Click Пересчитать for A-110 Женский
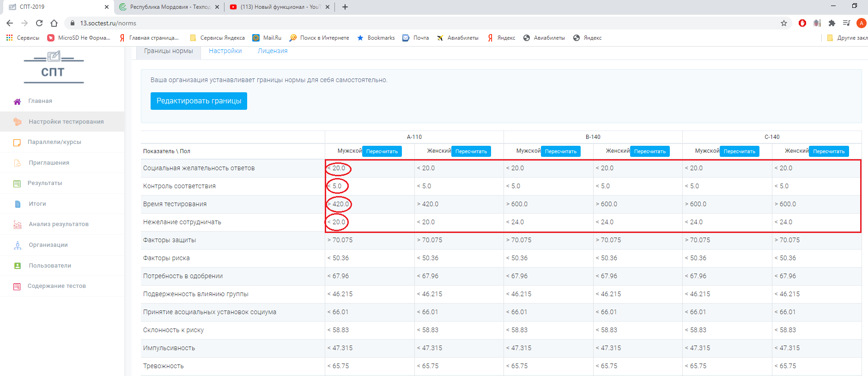The width and height of the screenshot is (868, 376). pos(471,151)
